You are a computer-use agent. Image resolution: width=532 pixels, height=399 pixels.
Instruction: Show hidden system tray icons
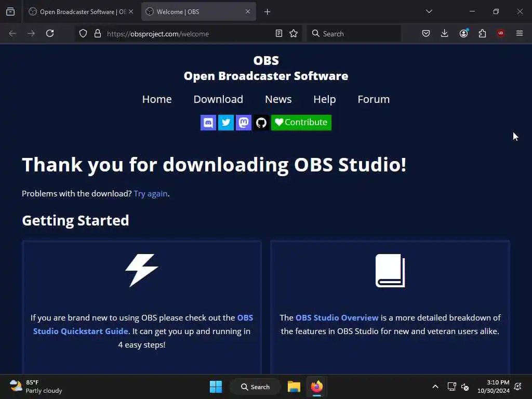click(435, 387)
